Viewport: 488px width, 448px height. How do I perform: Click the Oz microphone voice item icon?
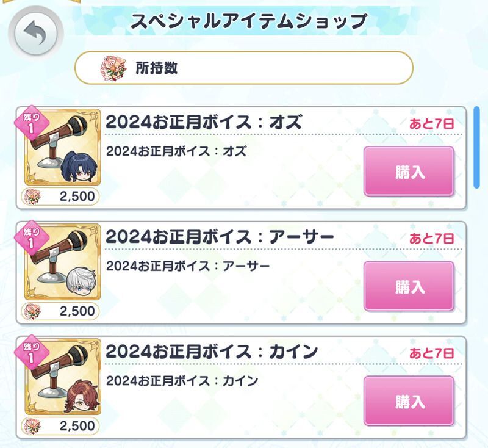63,147
